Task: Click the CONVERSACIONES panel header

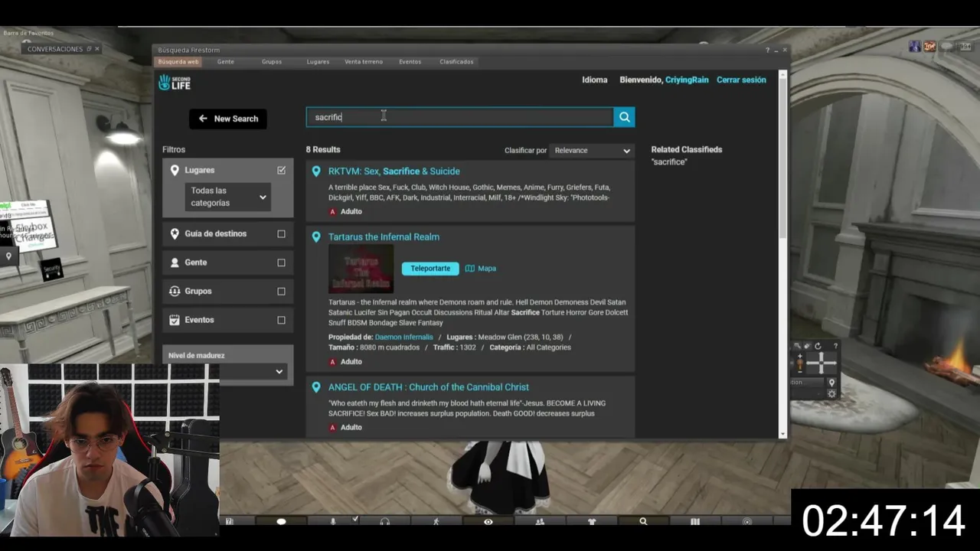Action: [x=55, y=49]
